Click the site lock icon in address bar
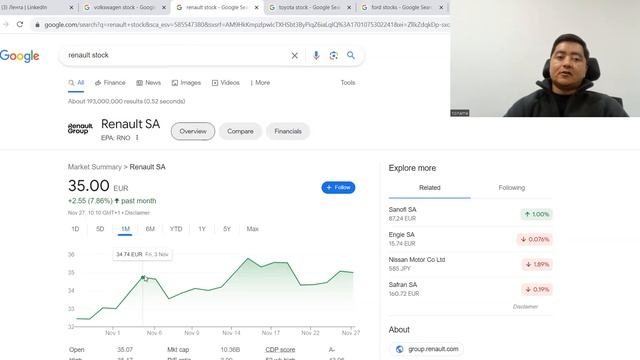Viewport: 640px width, 360px height. [38, 25]
